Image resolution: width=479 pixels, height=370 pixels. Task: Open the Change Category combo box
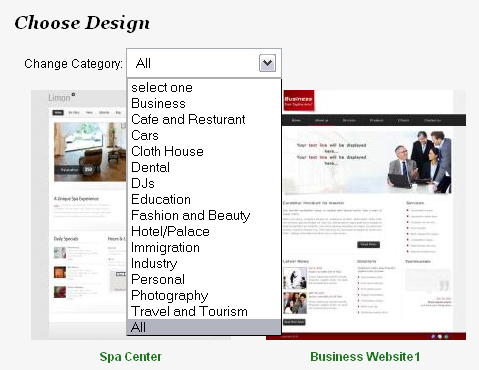204,63
